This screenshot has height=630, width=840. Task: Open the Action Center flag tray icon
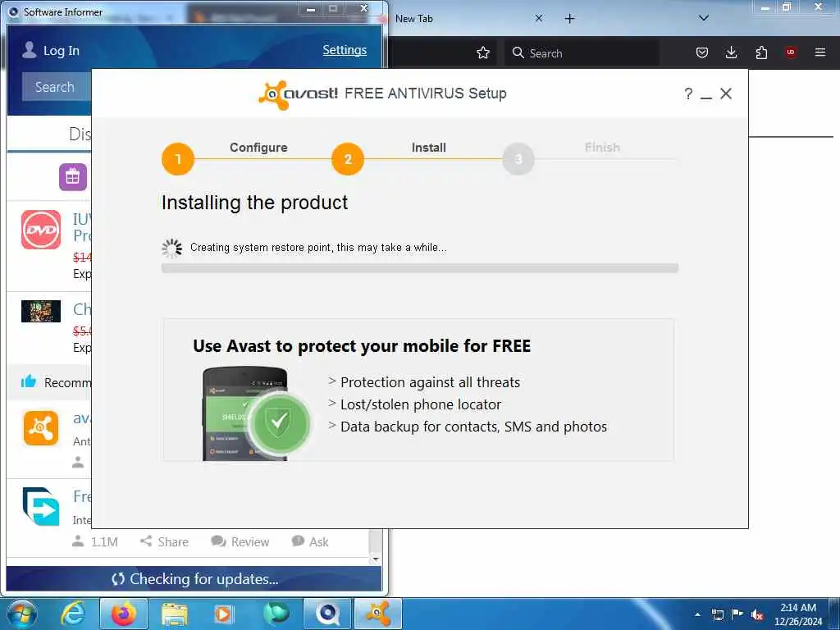737,614
